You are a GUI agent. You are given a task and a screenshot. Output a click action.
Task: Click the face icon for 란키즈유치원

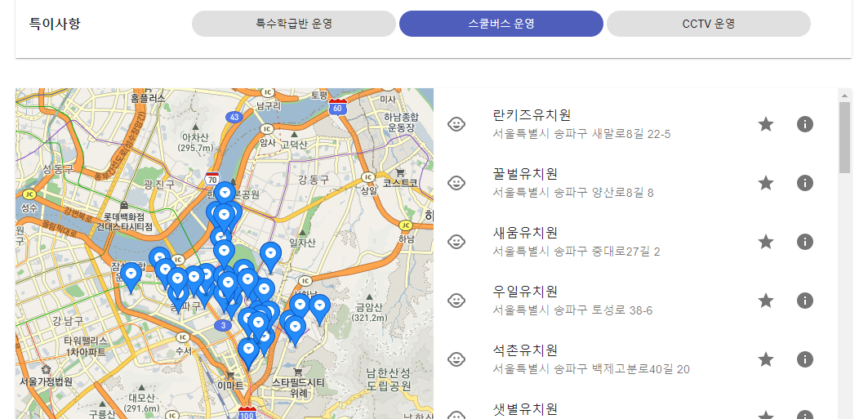pyautogui.click(x=456, y=124)
